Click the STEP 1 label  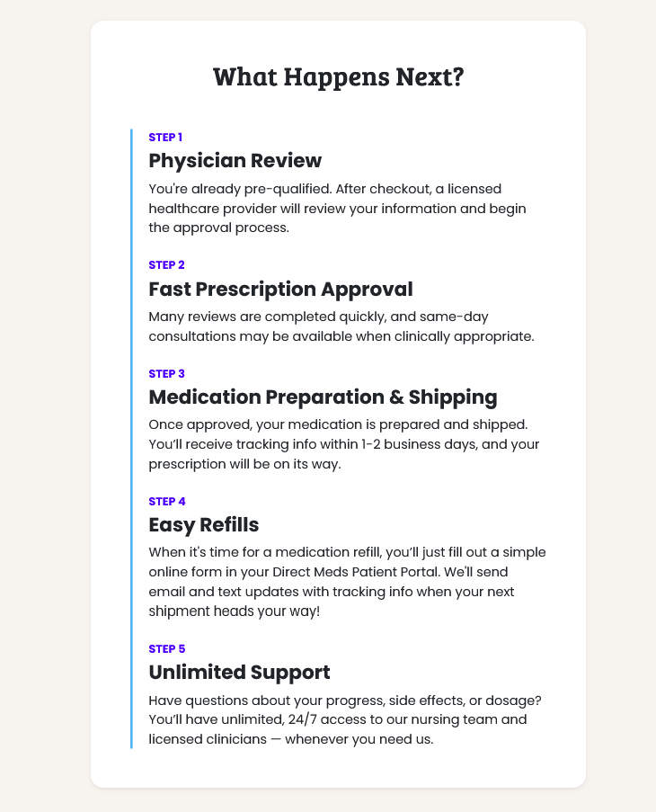point(166,137)
